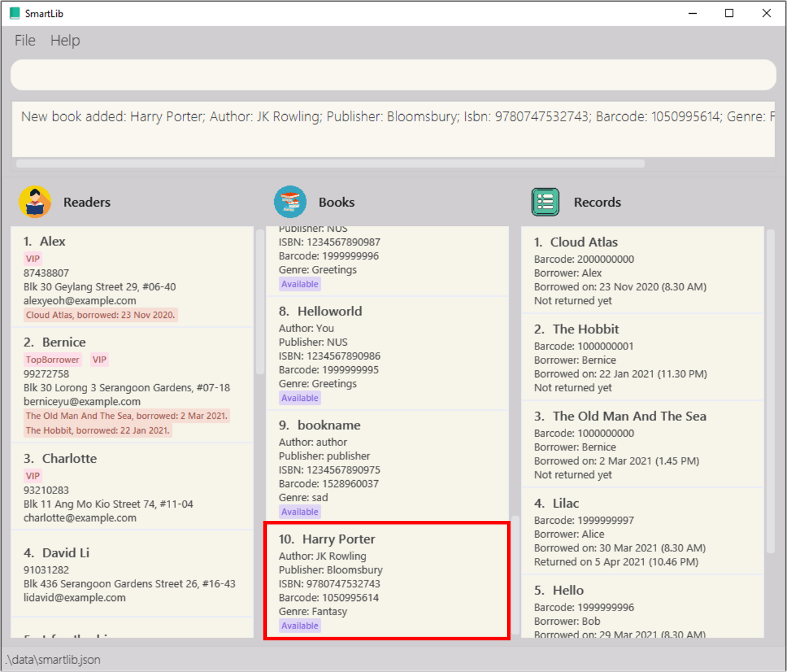Click email berniceyu@example.com
Viewport: 787px width, 672px height.
coord(82,401)
